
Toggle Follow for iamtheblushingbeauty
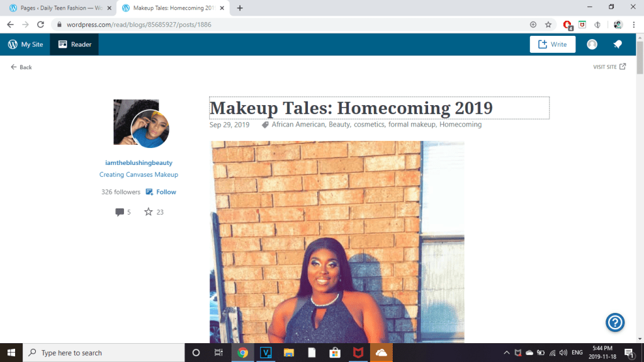161,192
